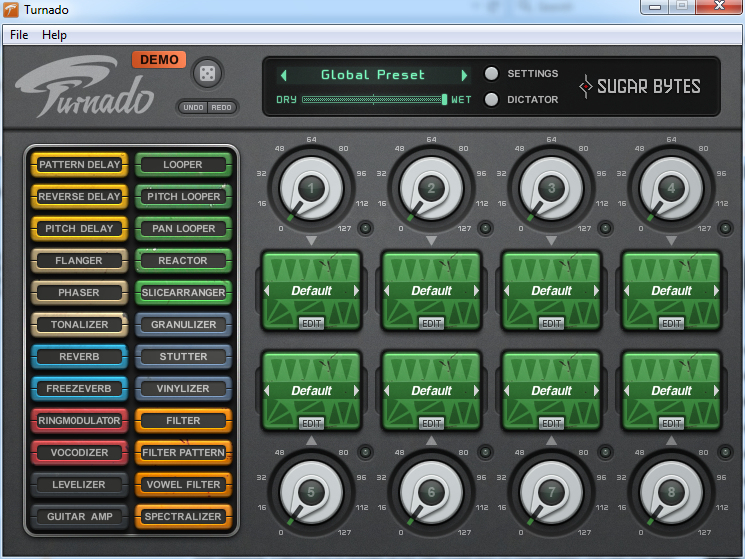745x559 pixels.
Task: Select the Pattern Delay effect
Action: click(79, 165)
